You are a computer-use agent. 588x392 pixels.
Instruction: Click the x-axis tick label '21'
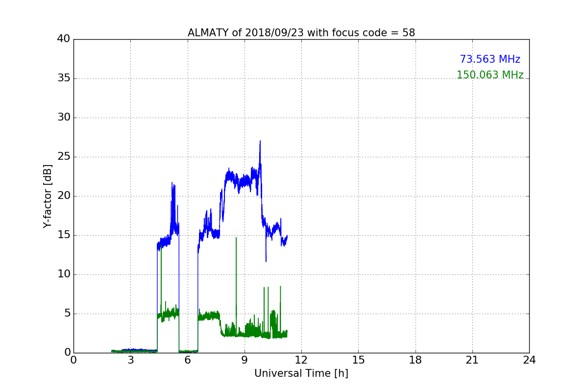pos(472,360)
